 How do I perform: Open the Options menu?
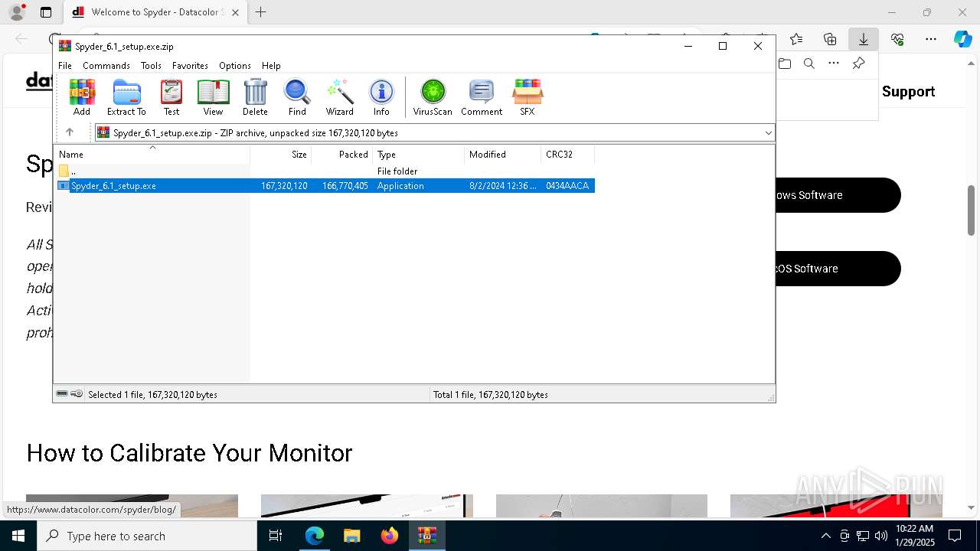pos(235,66)
